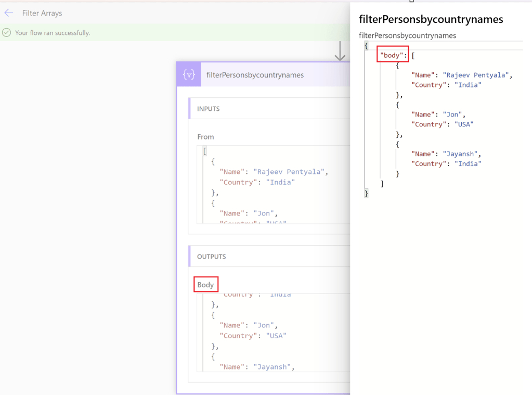Click the closing curly brace in side panel
Screen dimensions: 532x395
pyautogui.click(x=366, y=194)
